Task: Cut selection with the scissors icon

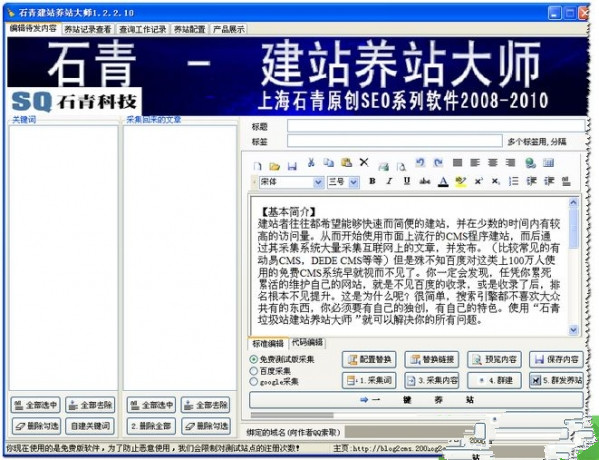Action: pos(311,163)
